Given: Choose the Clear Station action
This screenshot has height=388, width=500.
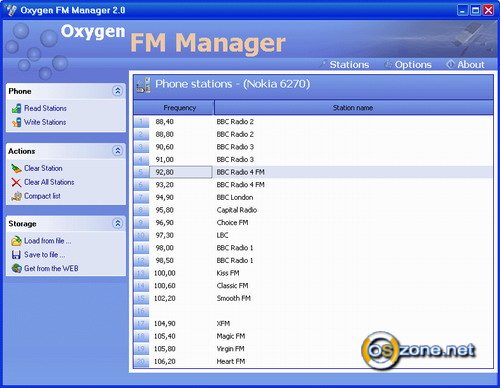Looking at the screenshot, I should (43, 168).
